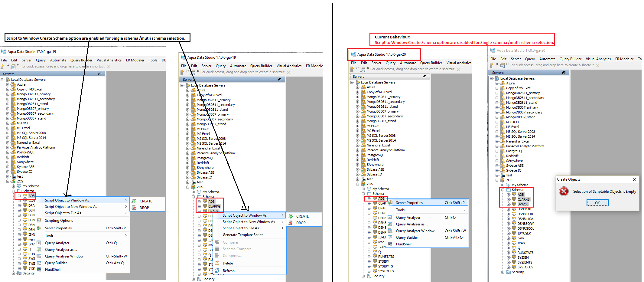This screenshot has height=282, width=644.
Task: Expand Azure node in leftmost window tree
Action: [x=8, y=84]
